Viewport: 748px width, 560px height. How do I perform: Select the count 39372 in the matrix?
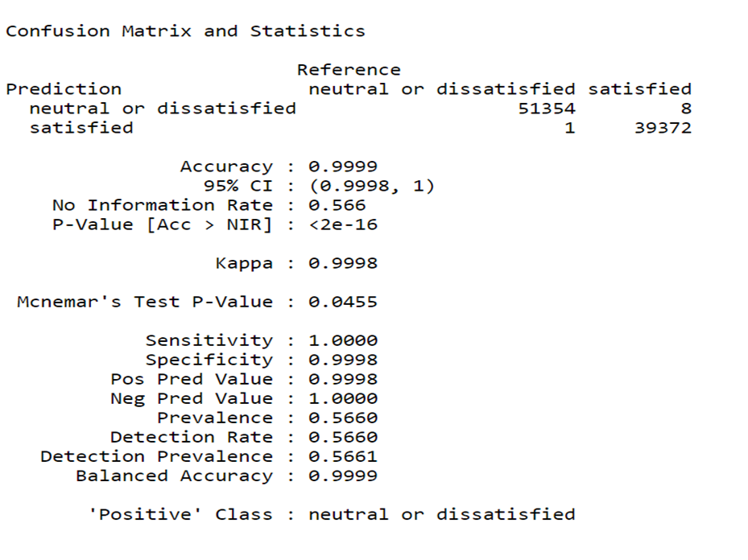662,128
